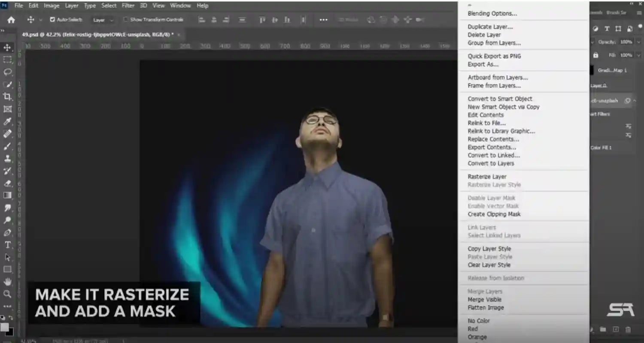This screenshot has height=343, width=644.
Task: Open the Layers panel flyout menu
Action: (638, 13)
